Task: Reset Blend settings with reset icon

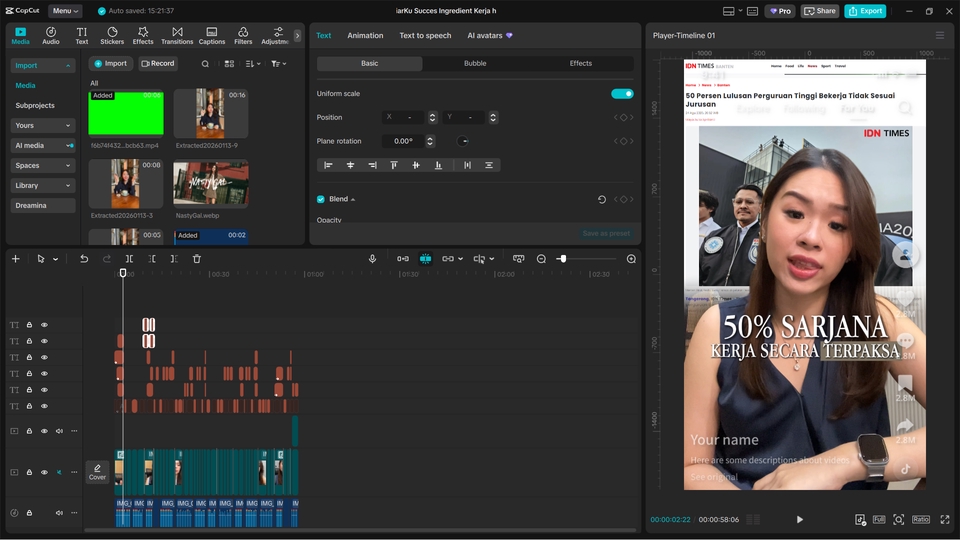Action: pyautogui.click(x=602, y=200)
